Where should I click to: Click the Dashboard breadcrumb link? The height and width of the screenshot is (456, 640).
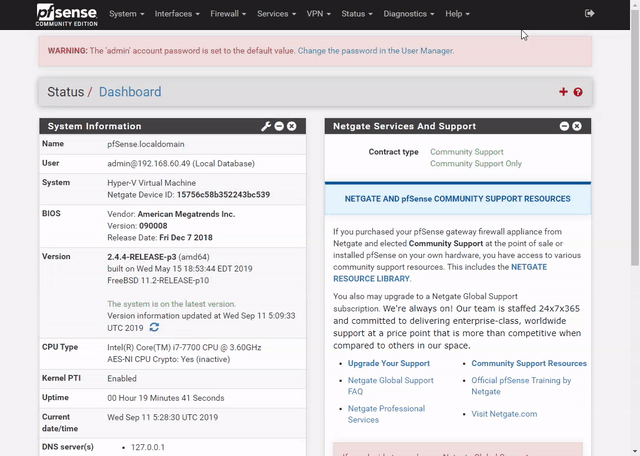coord(130,92)
